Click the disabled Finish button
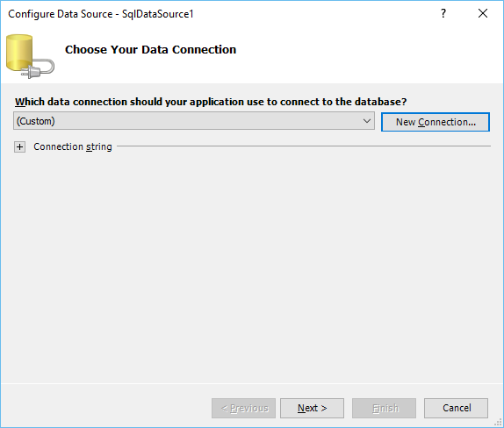This screenshot has height=428, width=504. [x=384, y=408]
